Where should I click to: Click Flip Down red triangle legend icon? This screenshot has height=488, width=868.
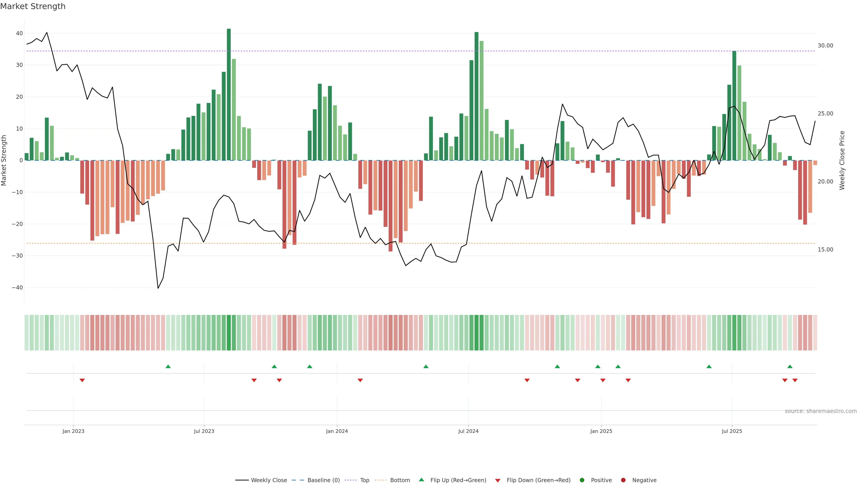[498, 480]
